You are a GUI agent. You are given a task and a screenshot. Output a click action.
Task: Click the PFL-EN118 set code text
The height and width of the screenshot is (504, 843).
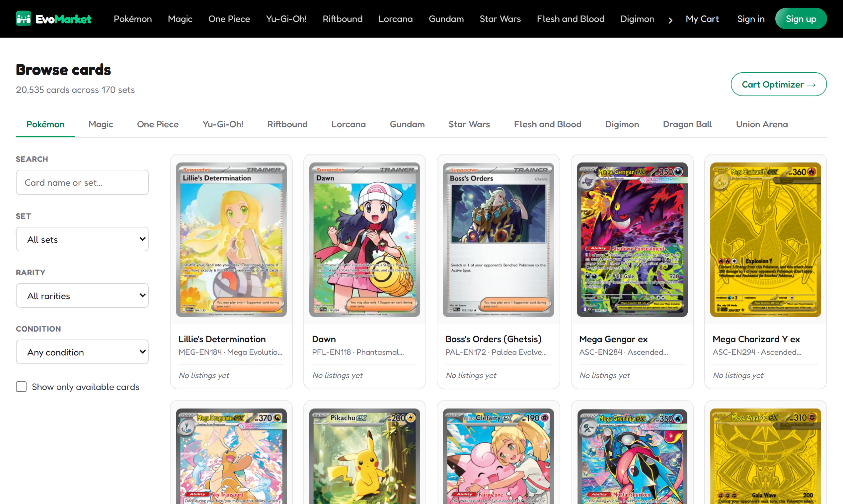pyautogui.click(x=332, y=352)
